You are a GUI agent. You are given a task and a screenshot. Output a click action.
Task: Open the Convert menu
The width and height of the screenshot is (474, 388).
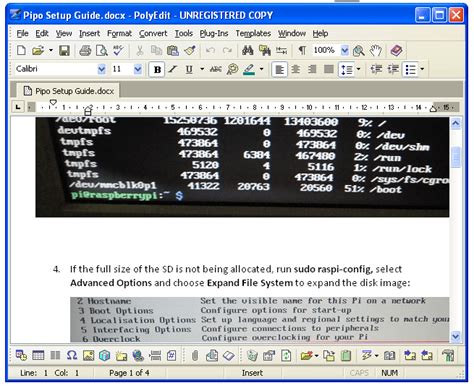[153, 33]
